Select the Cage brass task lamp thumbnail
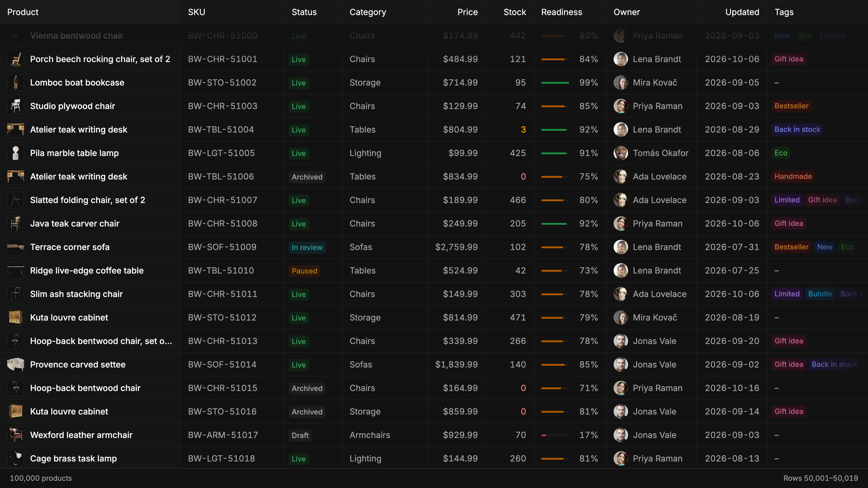This screenshot has height=488, width=868. (x=15, y=458)
